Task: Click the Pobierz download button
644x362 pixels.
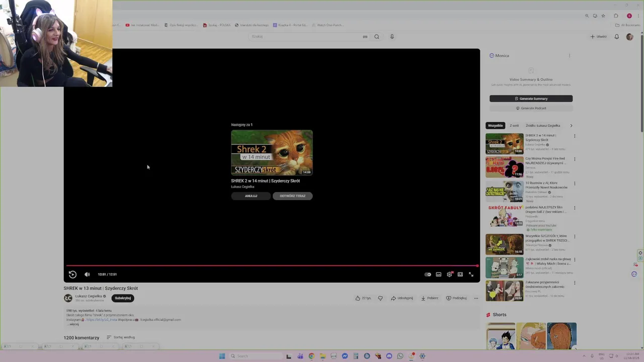Action: point(430,298)
